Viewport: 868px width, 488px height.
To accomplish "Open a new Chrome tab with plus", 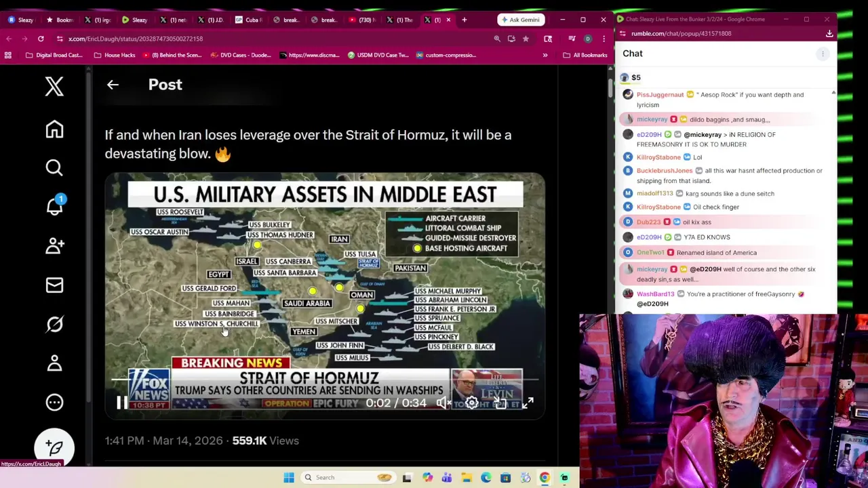I will tap(464, 20).
